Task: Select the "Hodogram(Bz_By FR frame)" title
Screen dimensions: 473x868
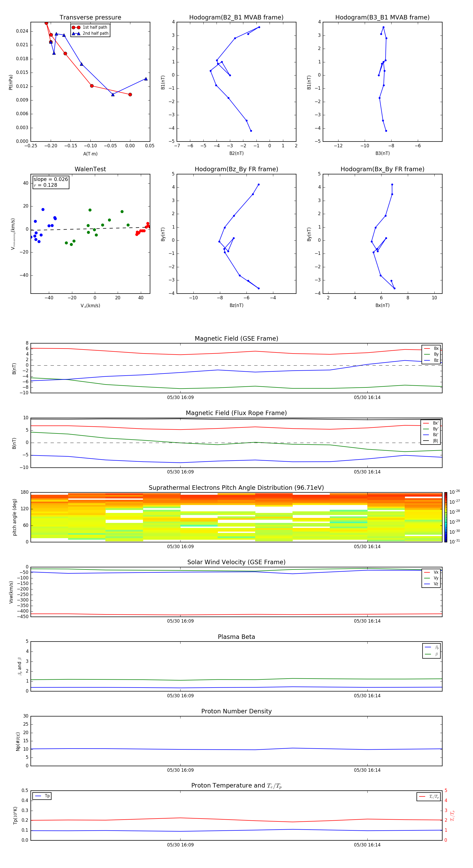Action: [x=236, y=169]
